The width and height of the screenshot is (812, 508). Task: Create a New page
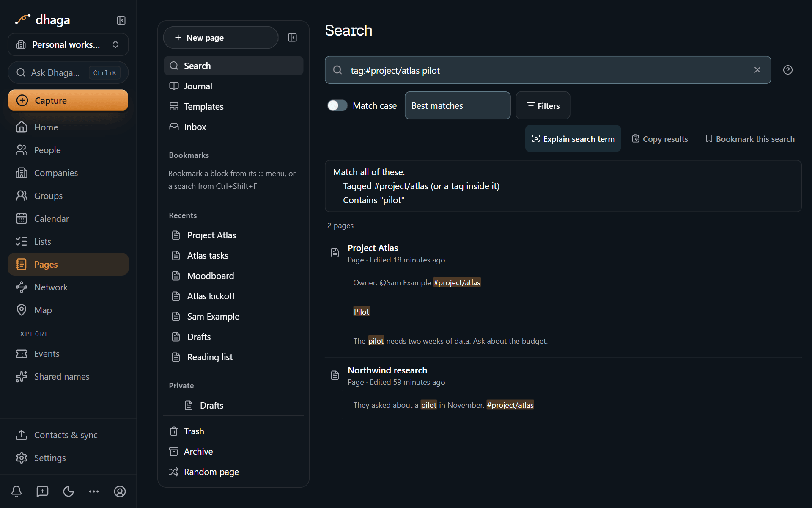(221, 38)
